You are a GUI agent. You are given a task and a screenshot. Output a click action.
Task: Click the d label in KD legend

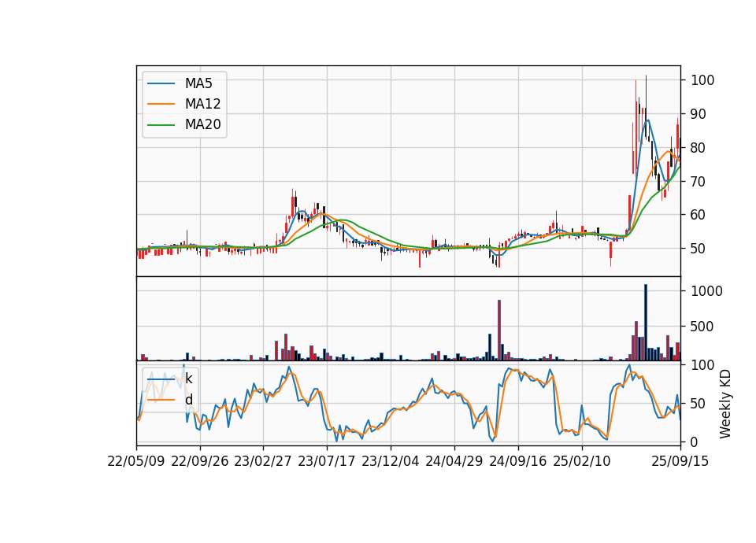pyautogui.click(x=188, y=400)
